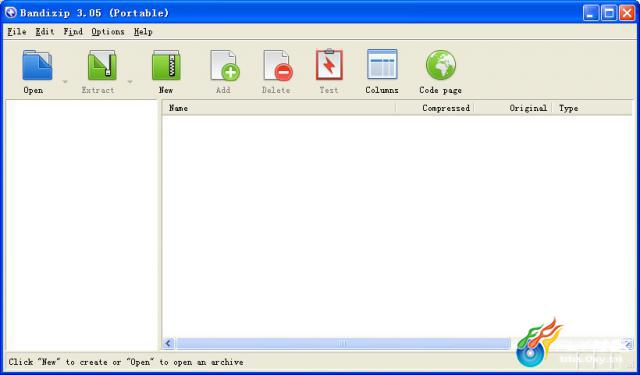Click the Delete file icon
The width and height of the screenshot is (640, 375).
[278, 65]
